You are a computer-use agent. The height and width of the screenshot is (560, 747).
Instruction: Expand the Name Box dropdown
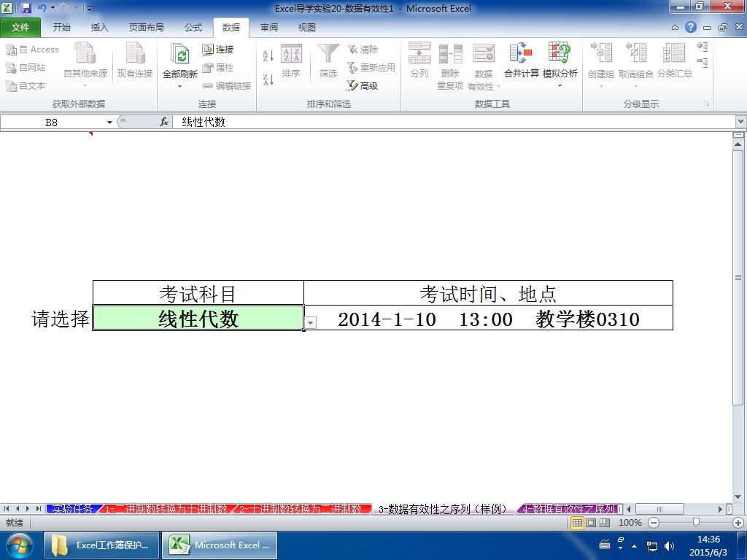[109, 122]
